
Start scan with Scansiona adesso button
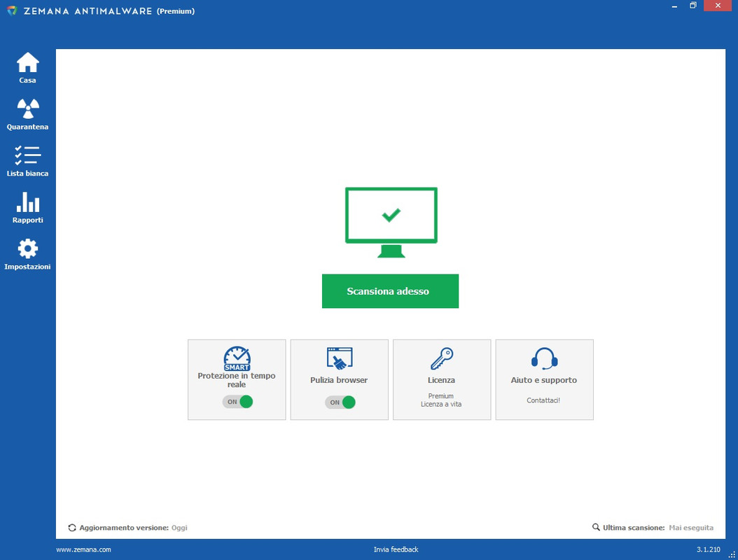click(390, 291)
